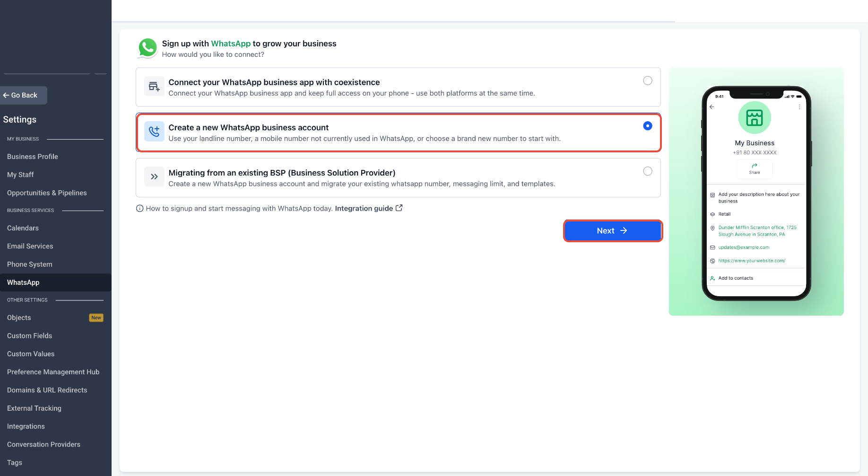Click the back arrow in phone preview

coord(712,107)
